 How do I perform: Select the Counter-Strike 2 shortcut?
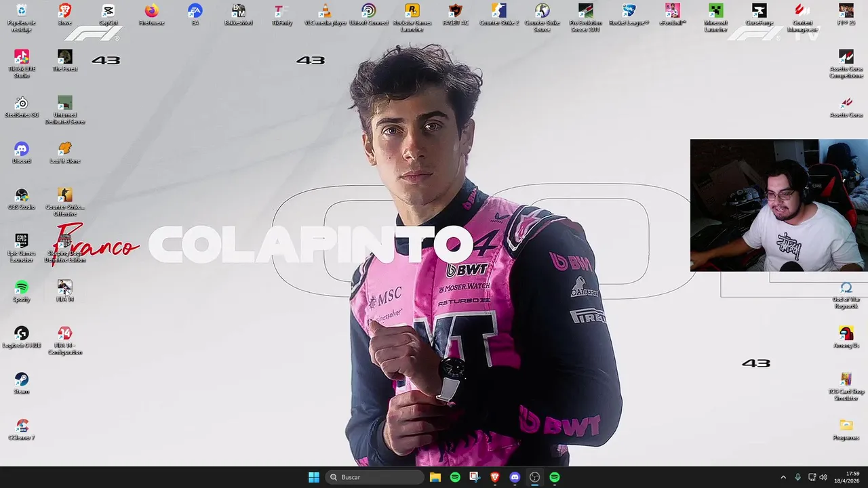[x=498, y=14]
